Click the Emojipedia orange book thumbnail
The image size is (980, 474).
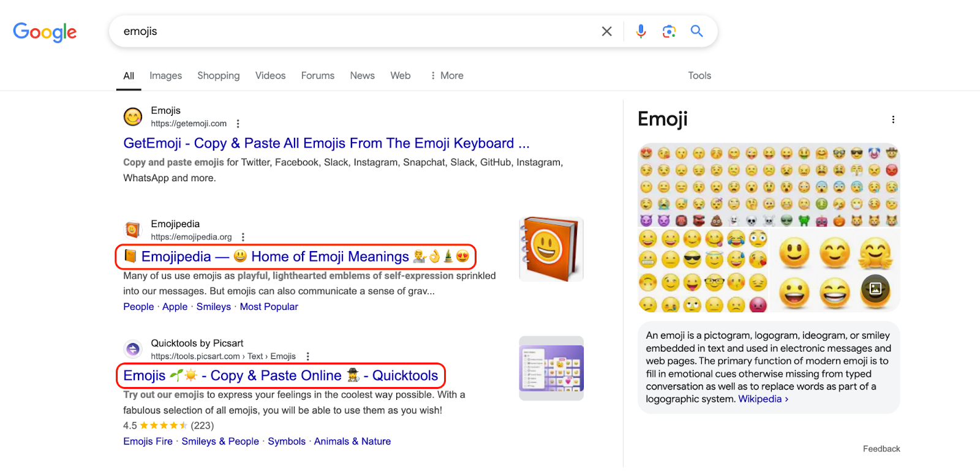551,249
